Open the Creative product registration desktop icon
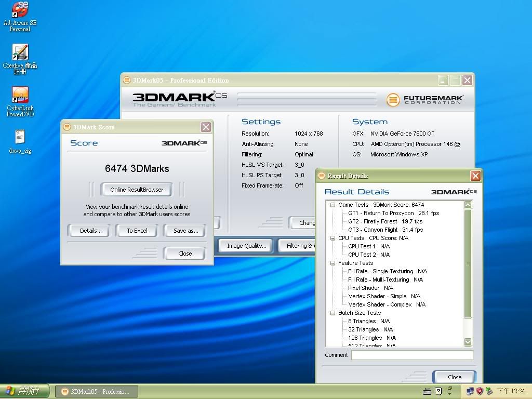This screenshot has width=532, height=399. (20, 53)
